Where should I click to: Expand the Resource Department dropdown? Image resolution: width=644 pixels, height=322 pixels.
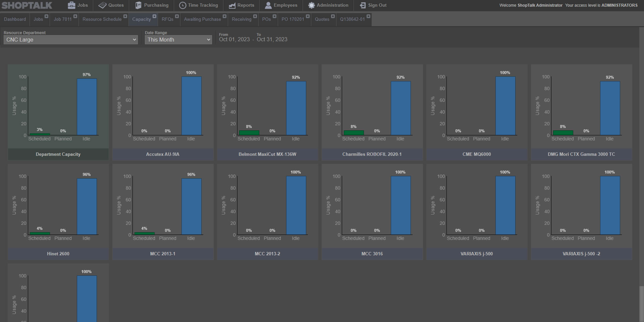point(71,40)
